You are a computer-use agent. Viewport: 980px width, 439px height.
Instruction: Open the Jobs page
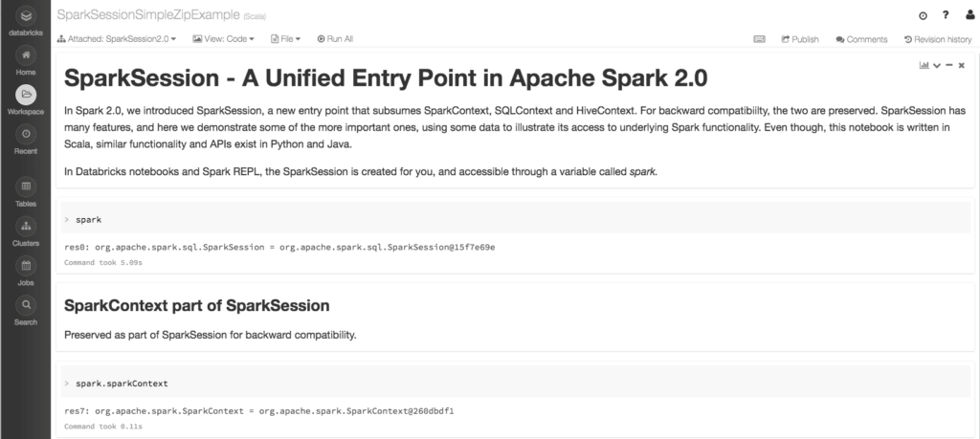26,266
